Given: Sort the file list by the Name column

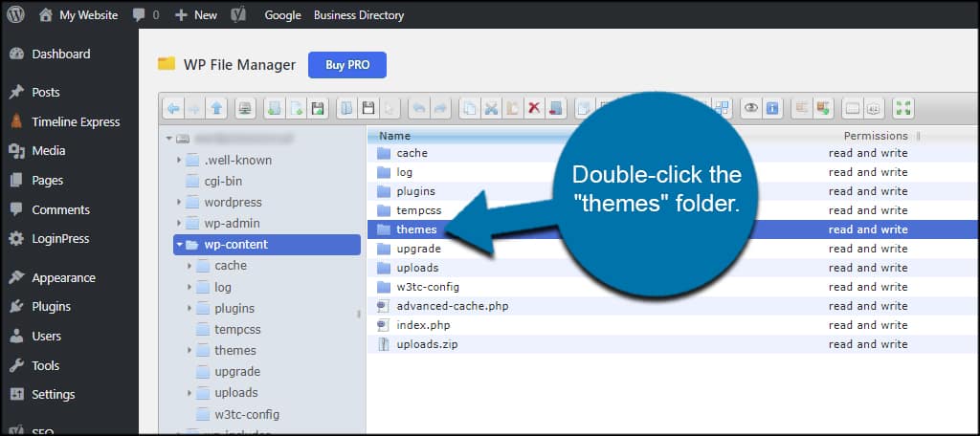Looking at the screenshot, I should click(395, 136).
